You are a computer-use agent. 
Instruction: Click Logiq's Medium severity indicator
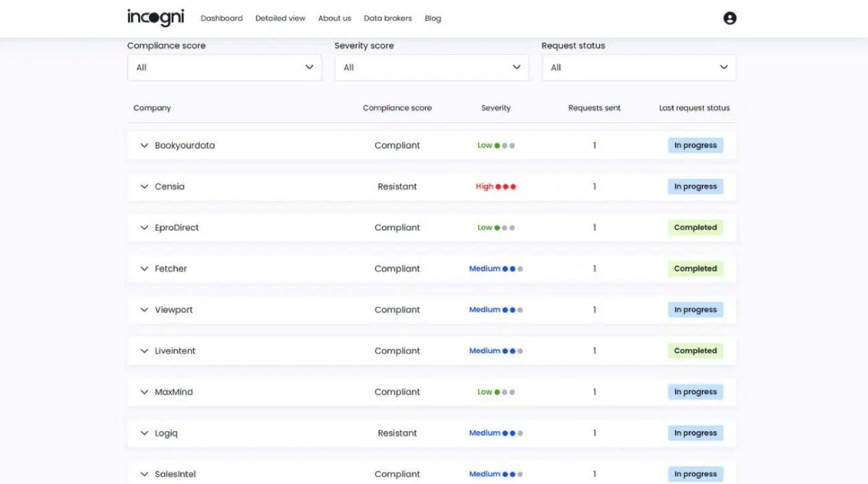click(x=495, y=433)
